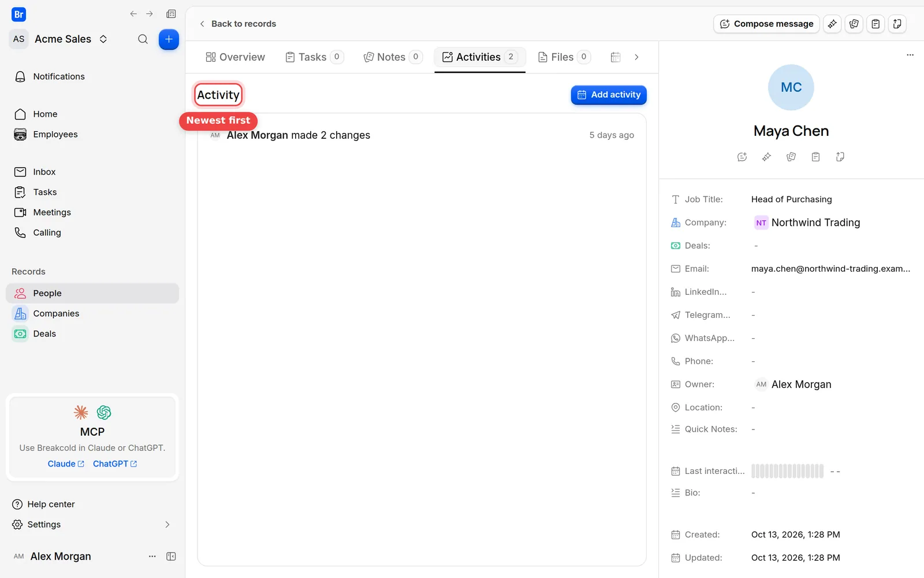Click the blue plus create button

tap(169, 39)
